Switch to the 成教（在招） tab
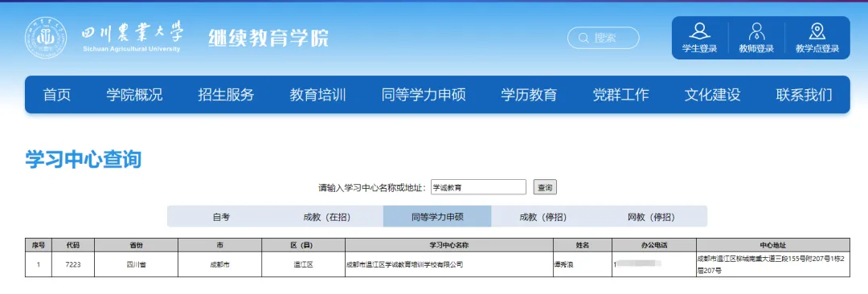The width and height of the screenshot is (868, 294). coord(329,217)
